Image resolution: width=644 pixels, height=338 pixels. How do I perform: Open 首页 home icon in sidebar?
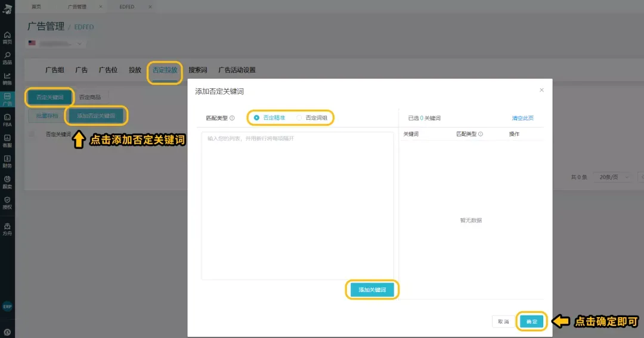[x=7, y=38]
